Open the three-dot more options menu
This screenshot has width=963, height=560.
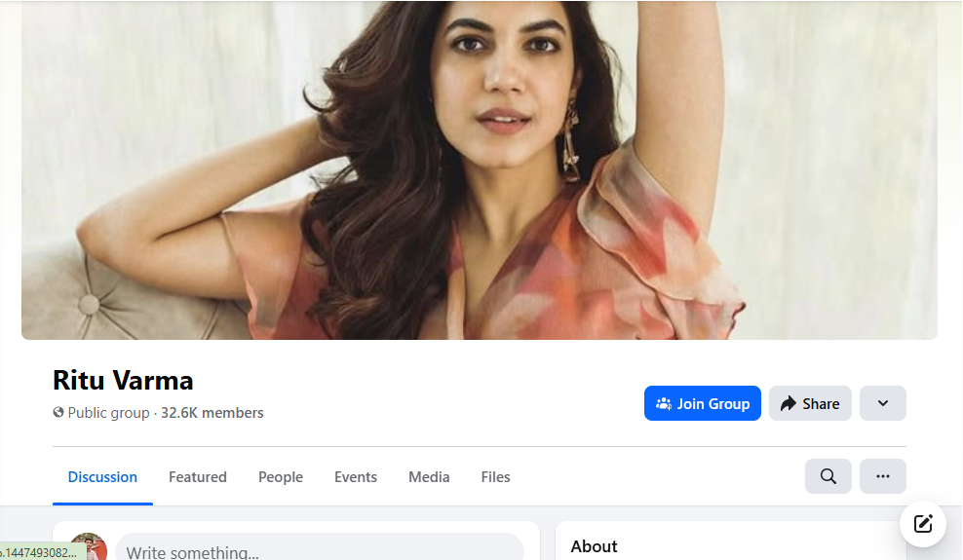pyautogui.click(x=882, y=476)
